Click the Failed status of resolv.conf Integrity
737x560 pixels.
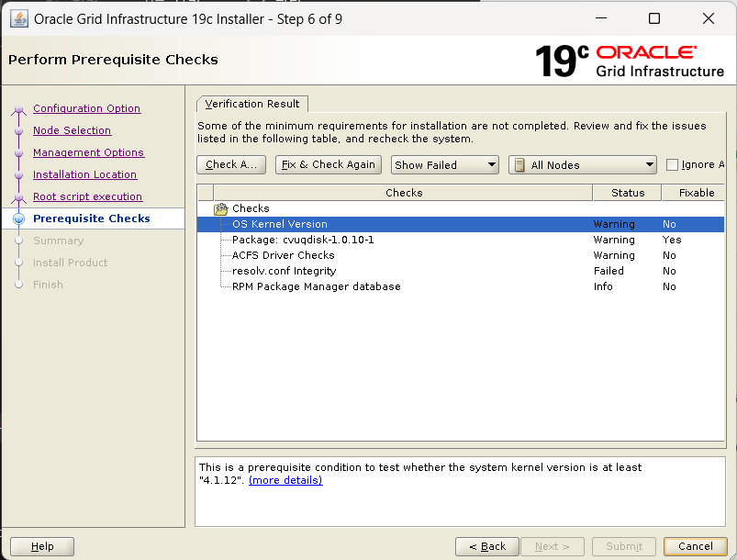[609, 271]
